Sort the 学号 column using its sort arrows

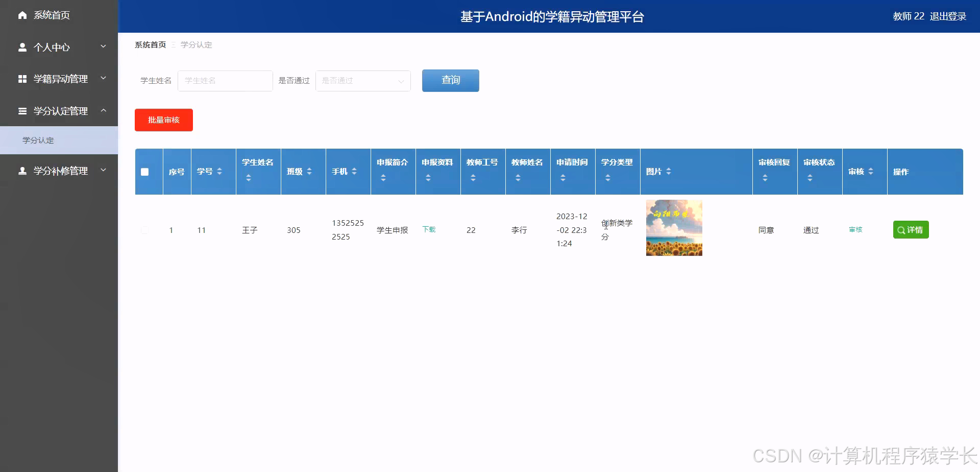(219, 172)
